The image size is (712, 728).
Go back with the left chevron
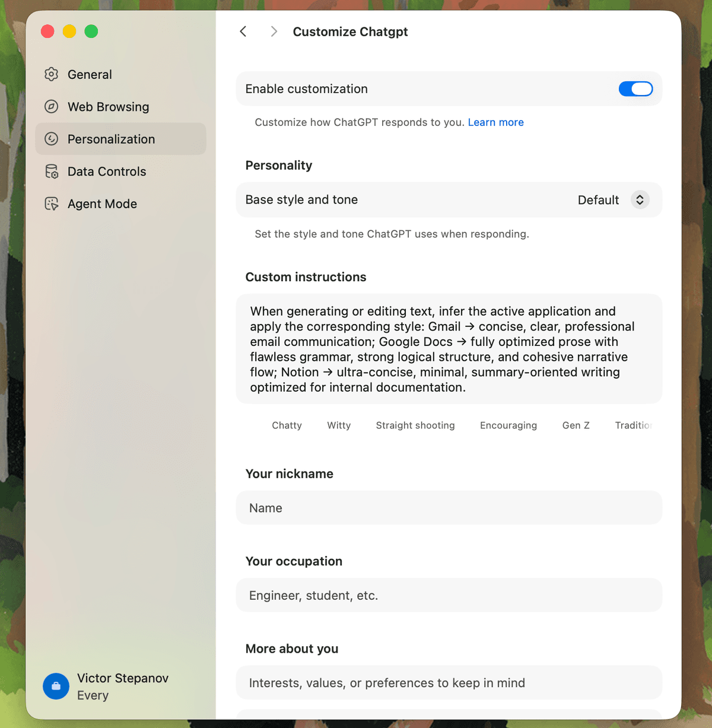(243, 31)
